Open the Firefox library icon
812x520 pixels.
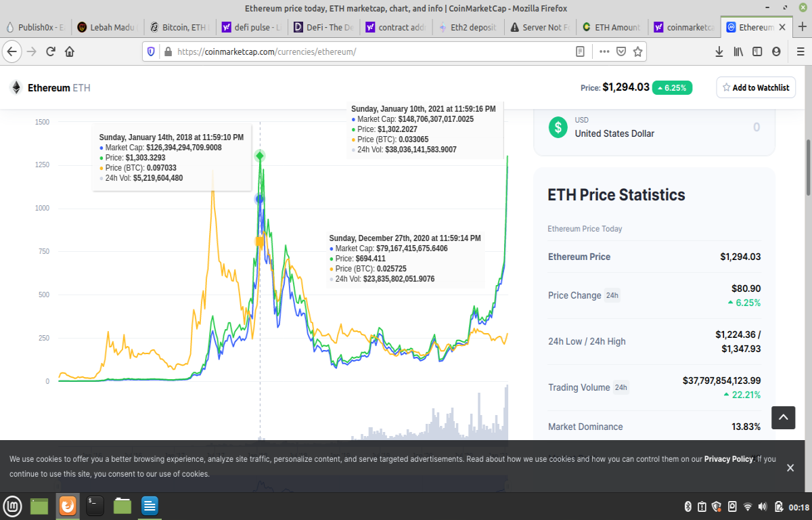click(x=738, y=51)
